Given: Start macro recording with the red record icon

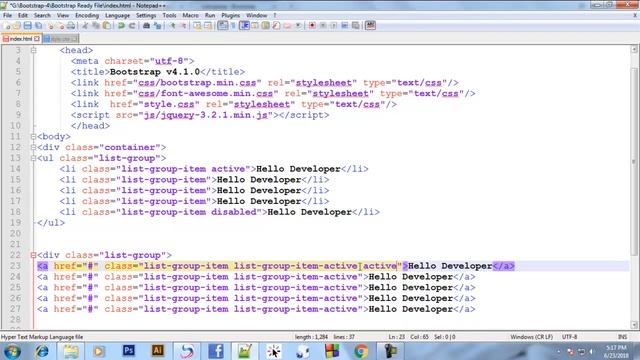Looking at the screenshot, I should 312,26.
